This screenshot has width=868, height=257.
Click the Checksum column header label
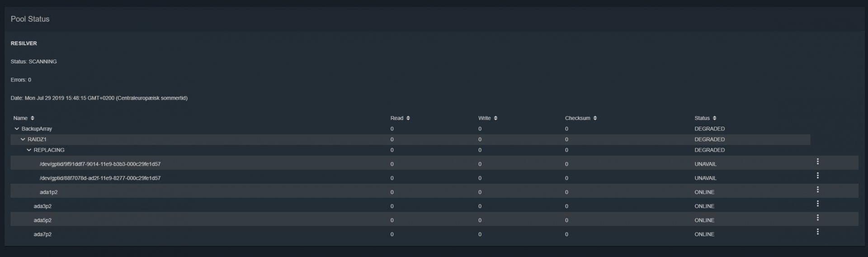577,118
